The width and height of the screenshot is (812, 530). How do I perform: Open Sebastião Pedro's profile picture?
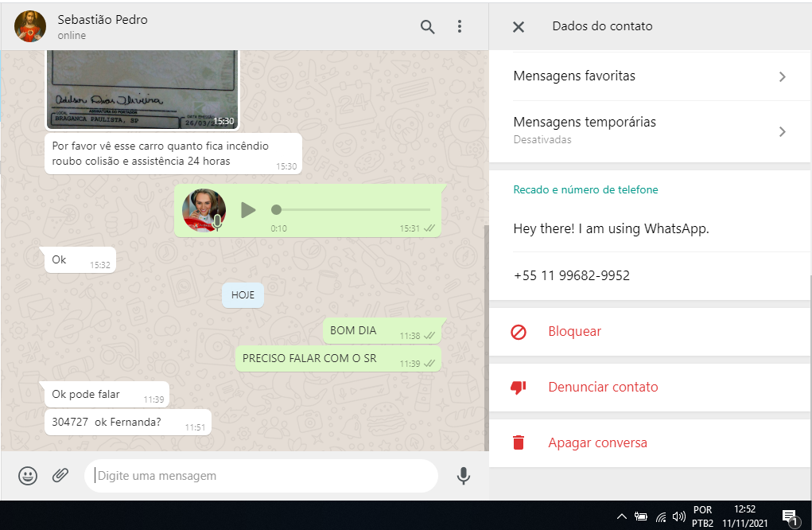click(x=30, y=26)
